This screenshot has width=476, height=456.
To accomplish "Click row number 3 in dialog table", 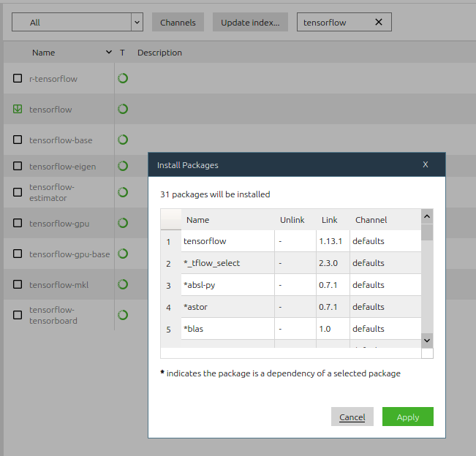I will (x=168, y=285).
